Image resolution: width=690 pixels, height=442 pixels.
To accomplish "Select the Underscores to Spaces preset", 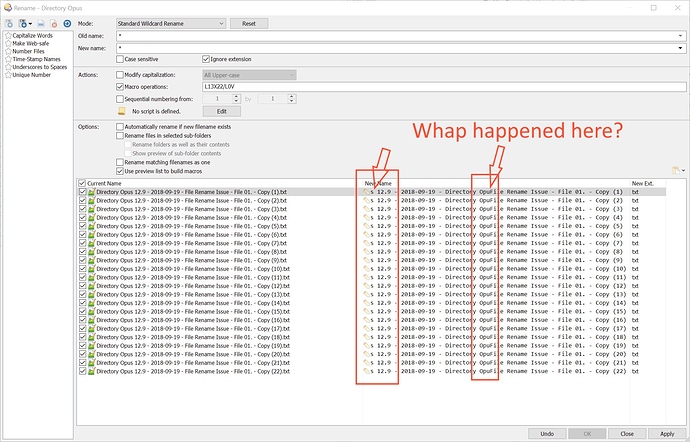I will 40,67.
